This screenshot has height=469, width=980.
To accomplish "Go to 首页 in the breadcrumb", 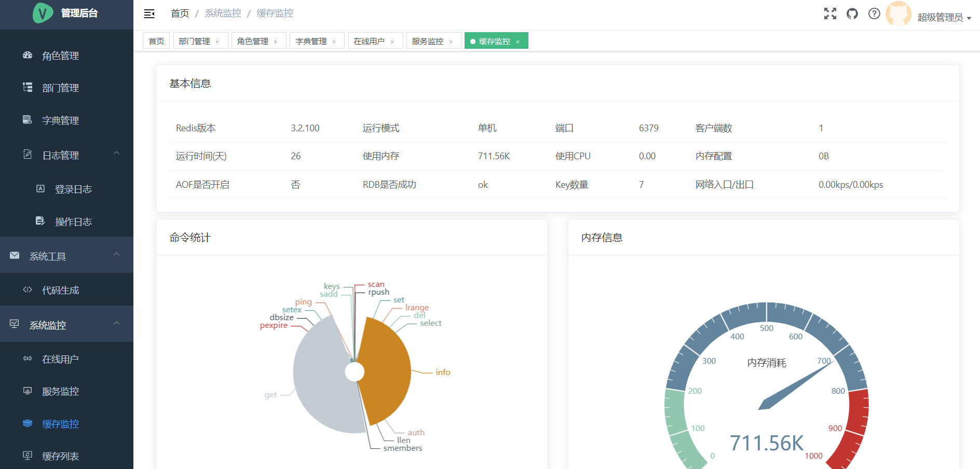I will [x=180, y=13].
